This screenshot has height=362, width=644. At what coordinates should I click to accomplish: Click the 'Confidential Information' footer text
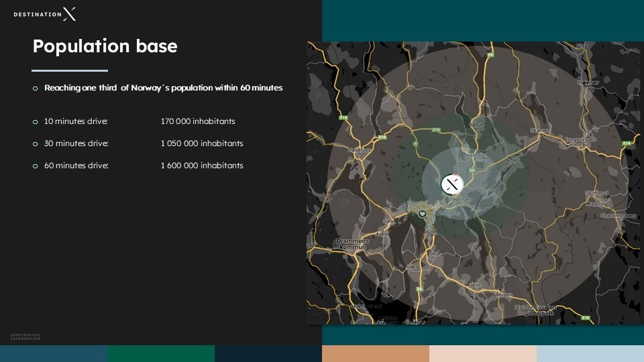tap(25, 337)
